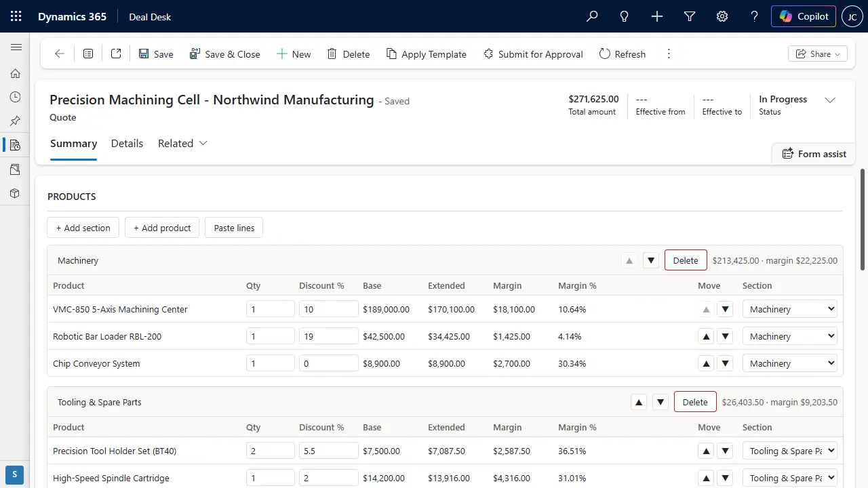Image resolution: width=868 pixels, height=488 pixels.
Task: Open record in new window icon
Action: [116, 54]
